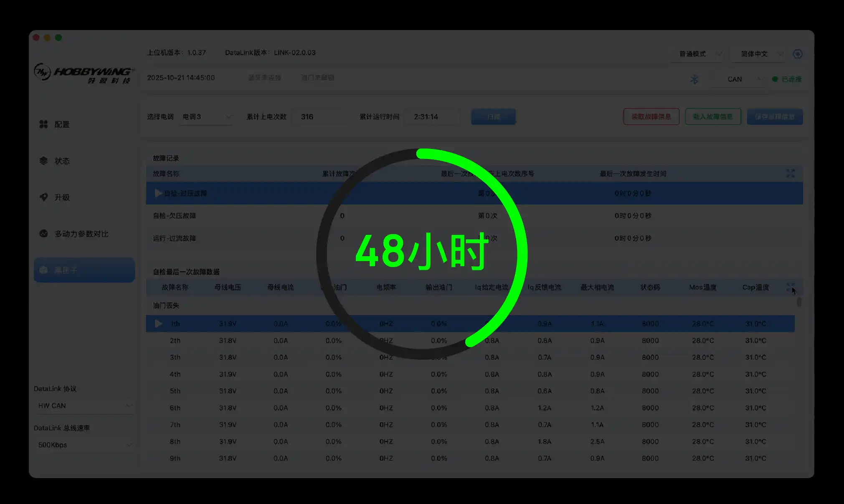The width and height of the screenshot is (844, 504).
Task: Click the 配置 grid icon in sidebar
Action: 43,124
